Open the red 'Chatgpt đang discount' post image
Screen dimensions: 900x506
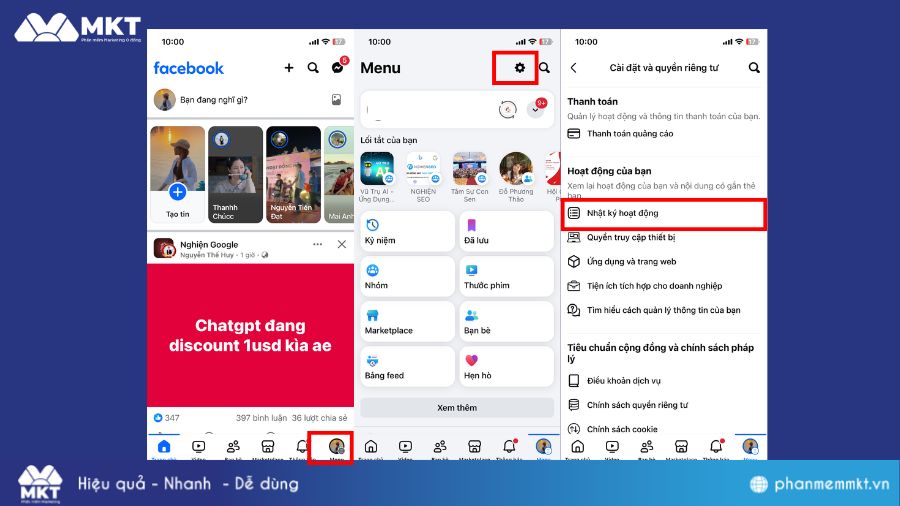pyautogui.click(x=250, y=335)
